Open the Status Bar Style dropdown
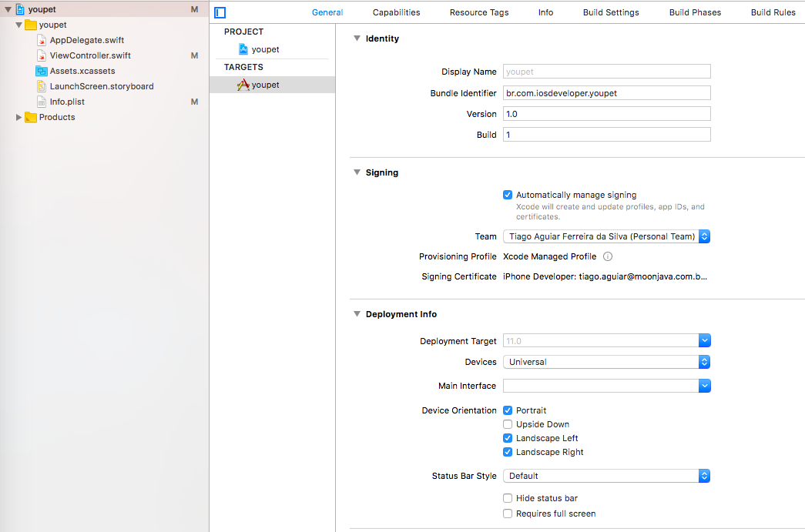 point(606,476)
